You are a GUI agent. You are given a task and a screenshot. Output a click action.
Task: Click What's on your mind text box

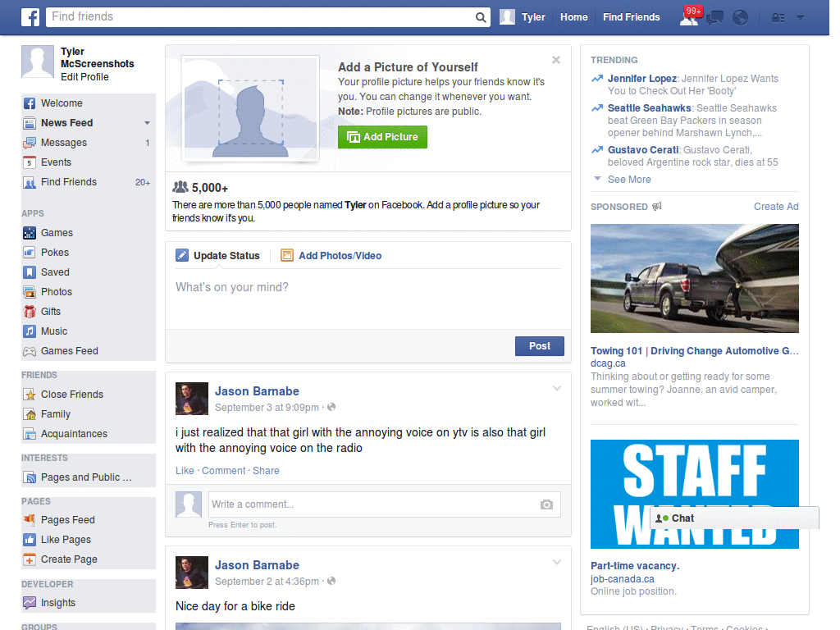click(368, 300)
